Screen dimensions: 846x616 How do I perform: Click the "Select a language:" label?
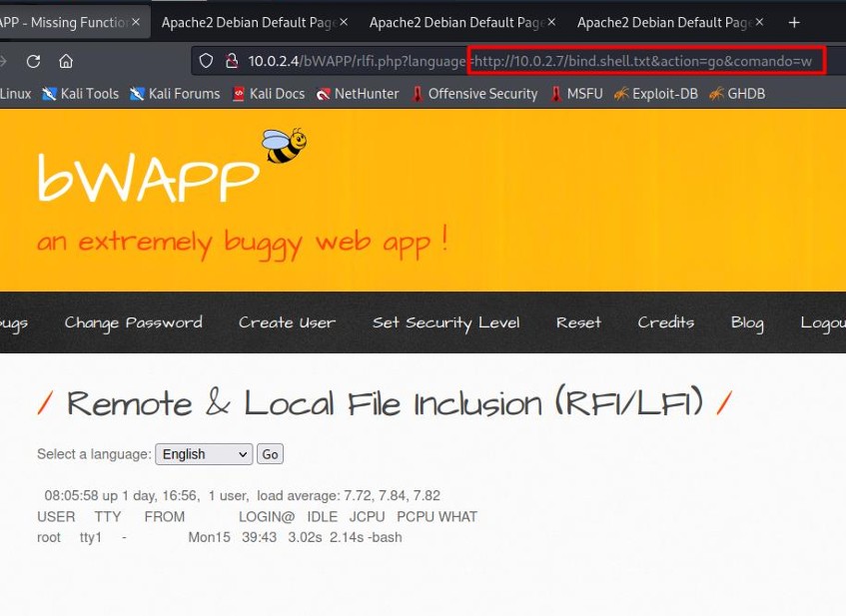coord(95,454)
